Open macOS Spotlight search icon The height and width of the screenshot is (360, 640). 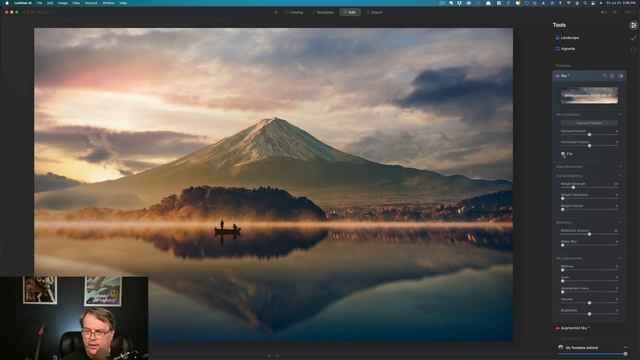(x=585, y=3)
